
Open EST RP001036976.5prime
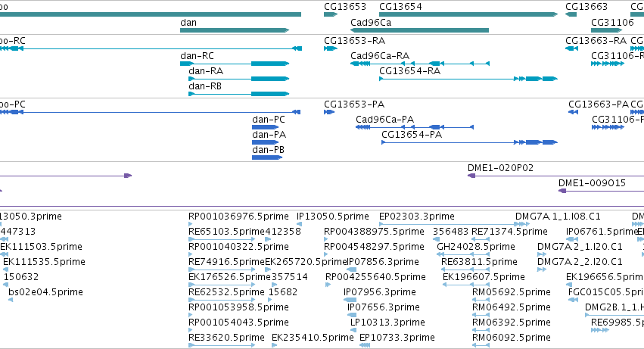pos(238,217)
